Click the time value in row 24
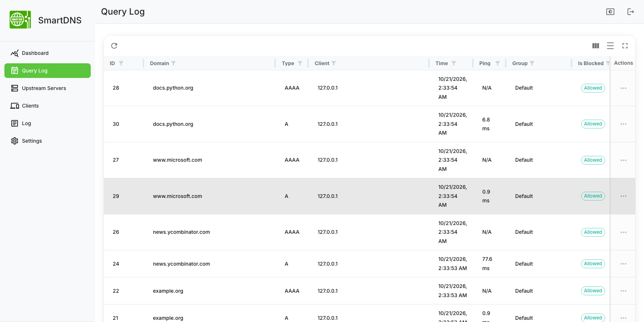 point(453,263)
